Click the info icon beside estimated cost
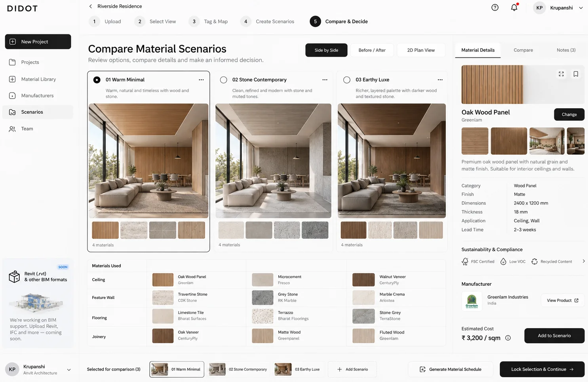 pyautogui.click(x=508, y=338)
